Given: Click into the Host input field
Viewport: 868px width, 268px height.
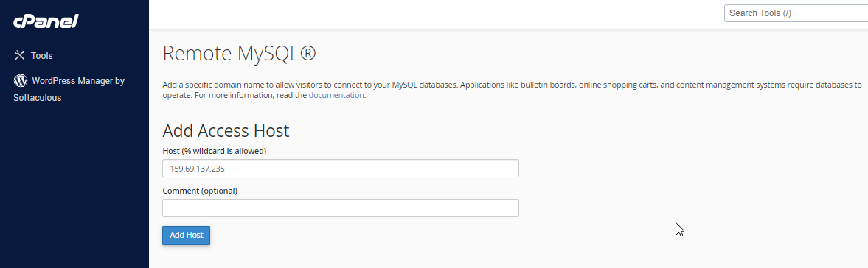Looking at the screenshot, I should click(341, 169).
